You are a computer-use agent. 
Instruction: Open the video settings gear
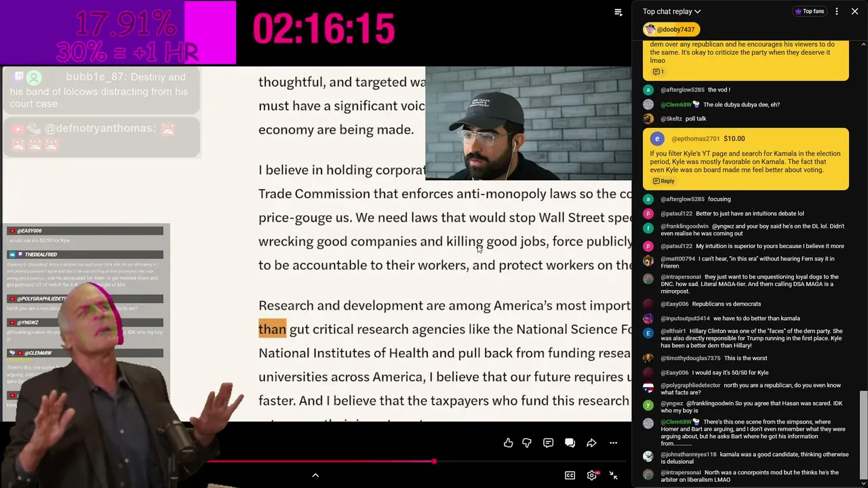coord(592,475)
